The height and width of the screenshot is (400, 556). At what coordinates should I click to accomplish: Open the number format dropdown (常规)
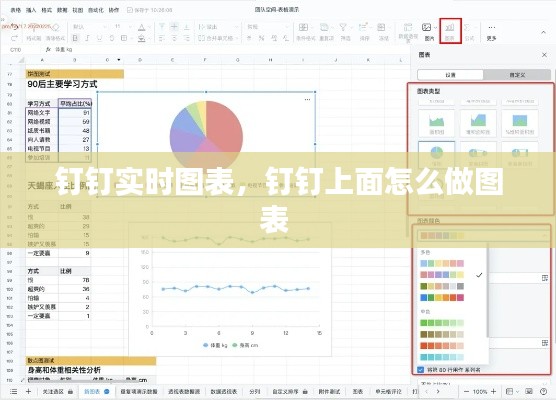pos(267,27)
